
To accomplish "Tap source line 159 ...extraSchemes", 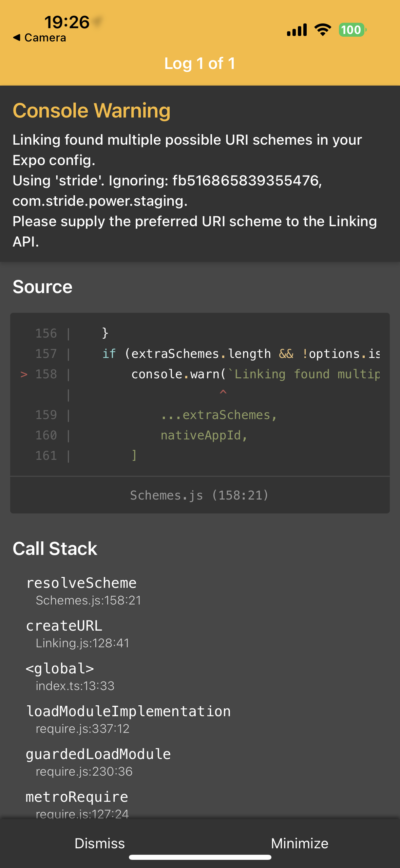I will tap(219, 415).
